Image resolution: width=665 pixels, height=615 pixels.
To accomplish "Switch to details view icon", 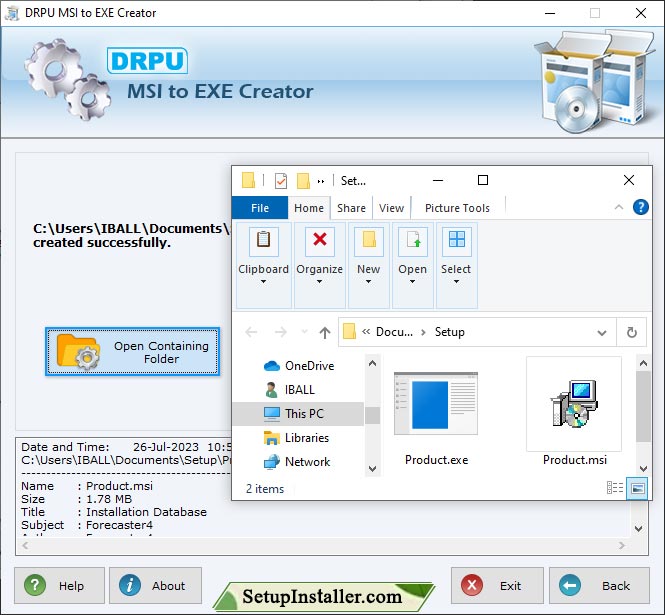I will coord(615,488).
